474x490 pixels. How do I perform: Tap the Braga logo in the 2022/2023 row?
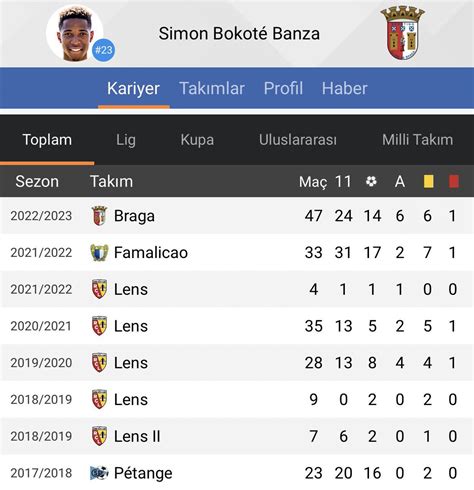tap(99, 216)
